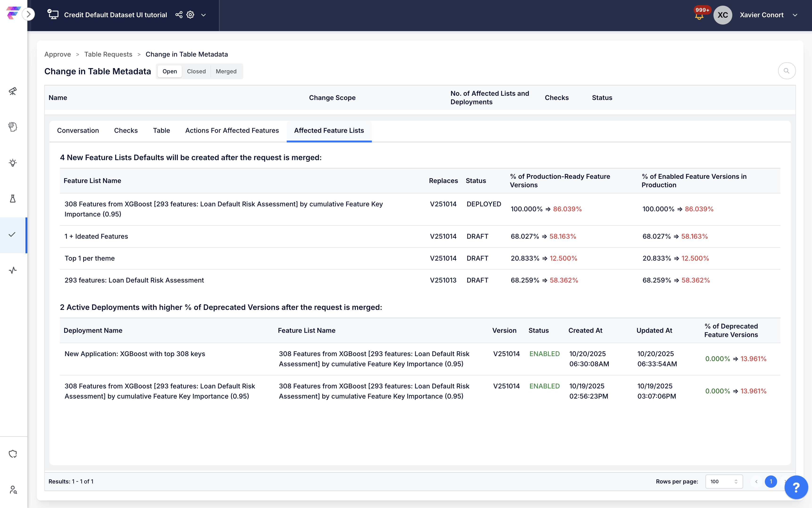Click the lightbulb ideation icon in the sidebar
Viewport: 812px width, 508px height.
point(13,163)
